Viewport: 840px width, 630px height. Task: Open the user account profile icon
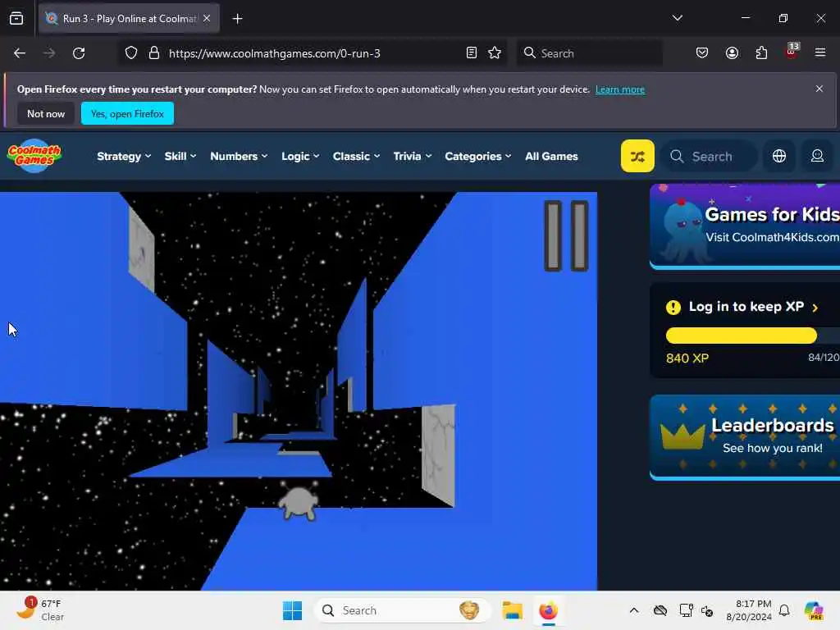[817, 156]
